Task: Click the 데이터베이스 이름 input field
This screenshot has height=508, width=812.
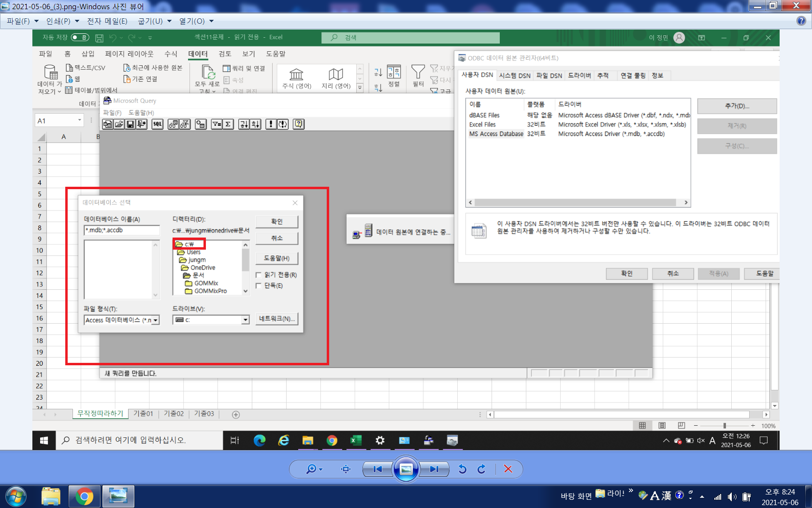Action: [122, 230]
